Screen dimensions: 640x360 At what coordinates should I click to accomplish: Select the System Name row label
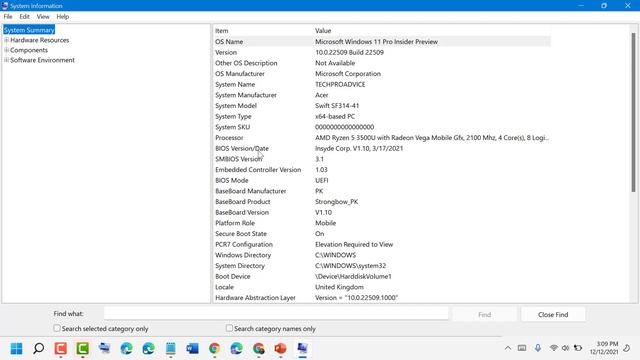[x=235, y=84]
